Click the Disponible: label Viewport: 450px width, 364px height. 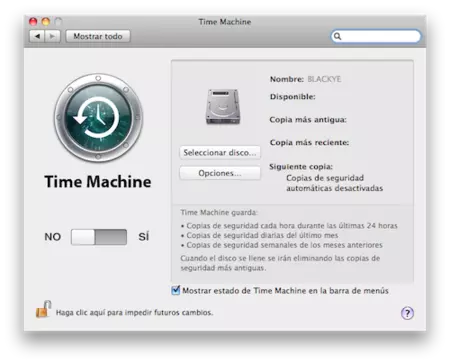pyautogui.click(x=292, y=97)
